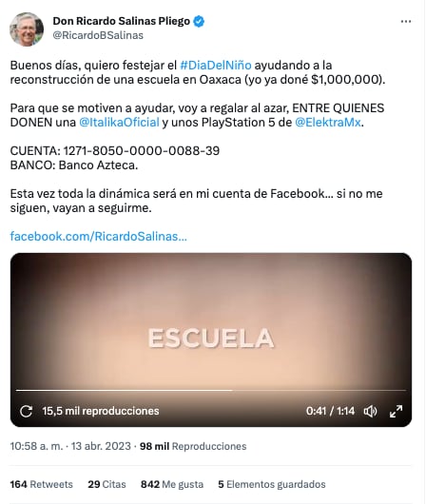The image size is (426, 504).
Task: Visit the @ItalikaOficial mention
Action: click(x=119, y=123)
